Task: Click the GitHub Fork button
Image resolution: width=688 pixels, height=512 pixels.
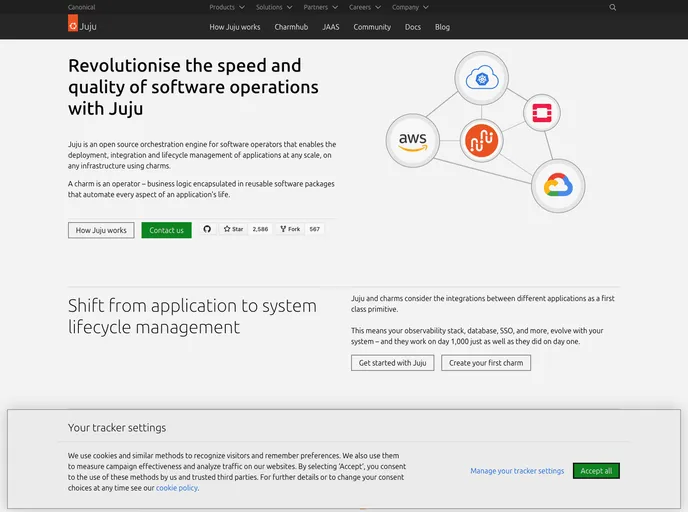Action: (x=290, y=229)
